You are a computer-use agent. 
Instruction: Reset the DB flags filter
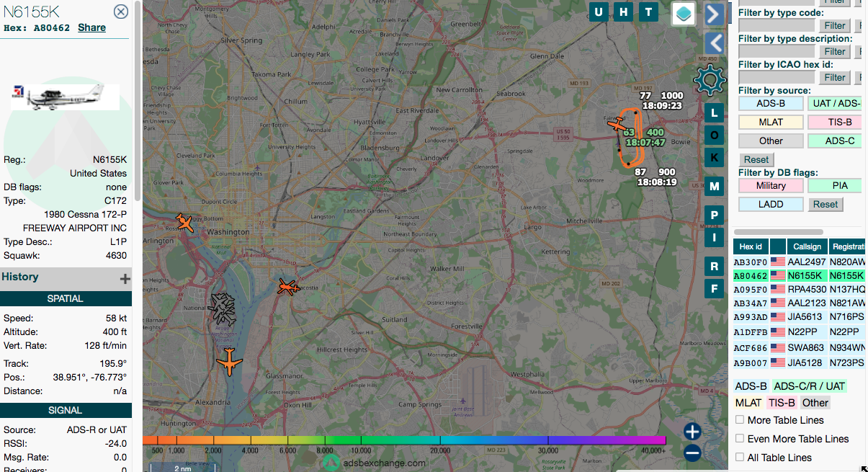pos(826,204)
